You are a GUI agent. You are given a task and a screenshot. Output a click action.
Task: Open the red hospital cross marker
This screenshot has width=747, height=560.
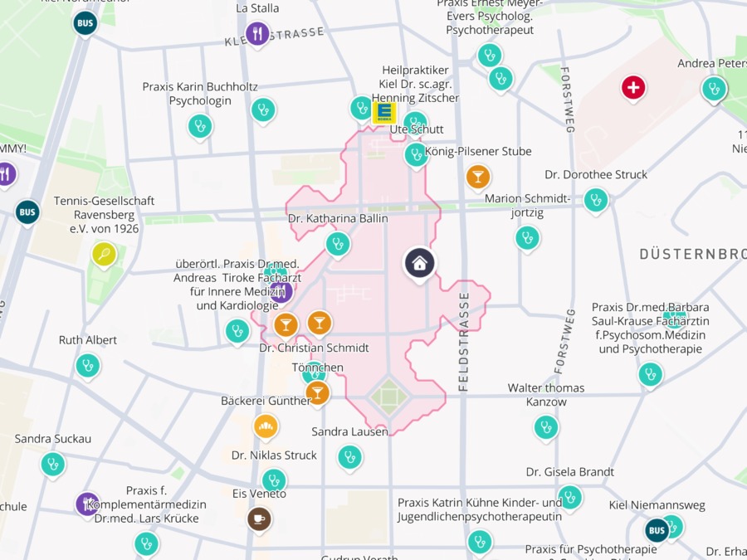click(x=633, y=88)
